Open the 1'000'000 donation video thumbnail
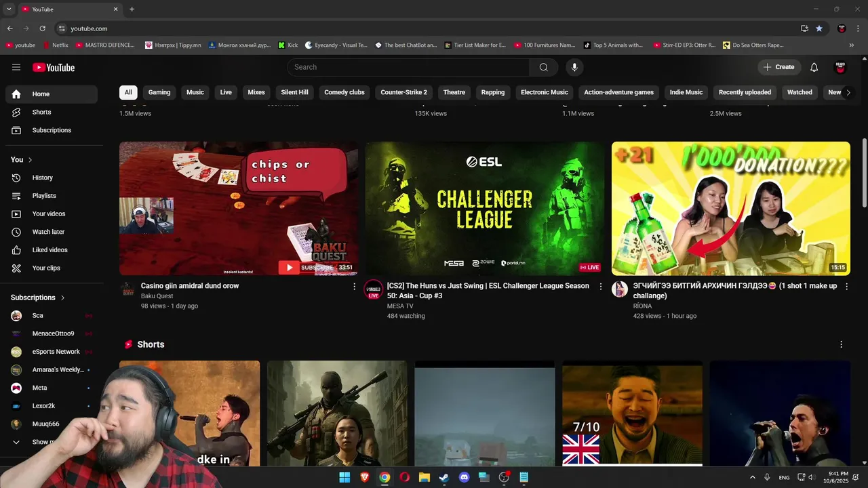 coord(731,208)
